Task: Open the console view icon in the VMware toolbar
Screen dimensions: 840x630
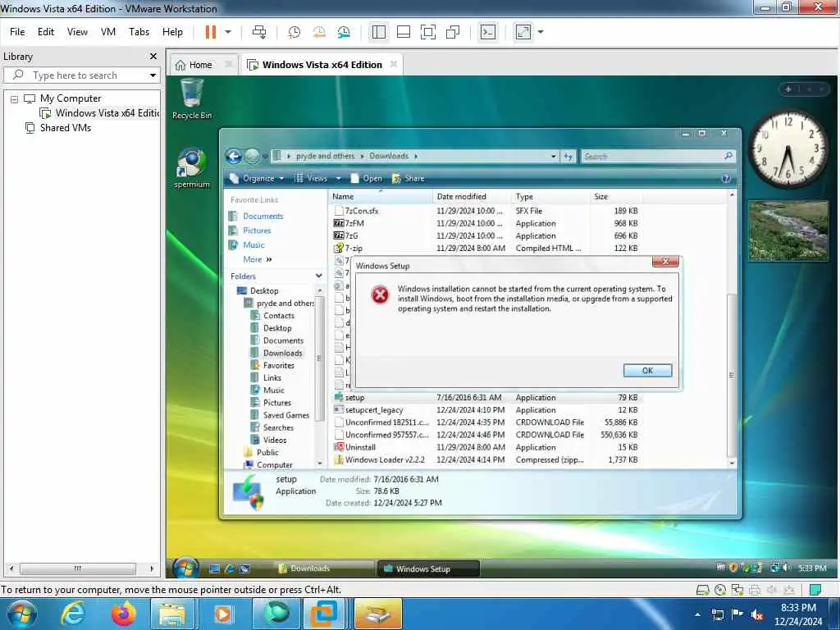Action: pos(487,32)
